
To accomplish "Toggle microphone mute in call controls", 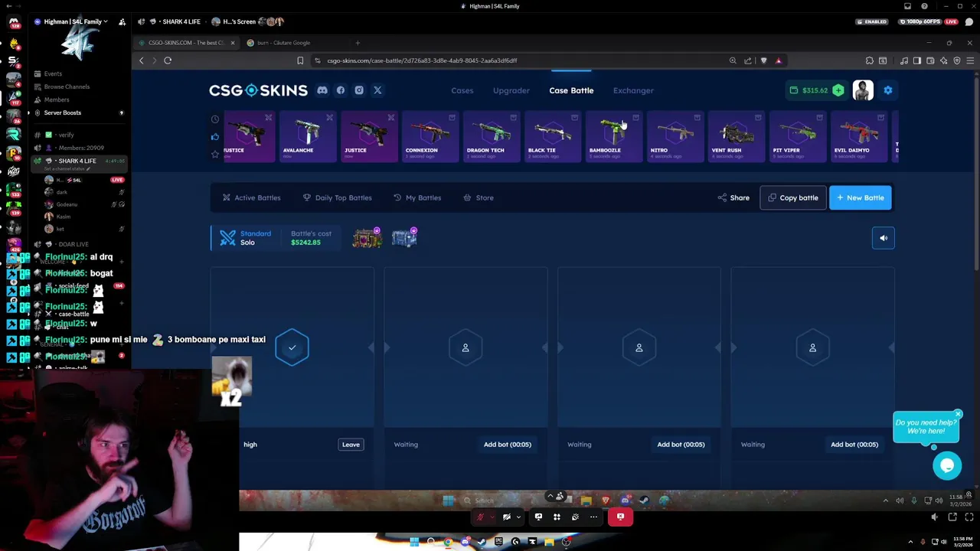I will click(480, 517).
